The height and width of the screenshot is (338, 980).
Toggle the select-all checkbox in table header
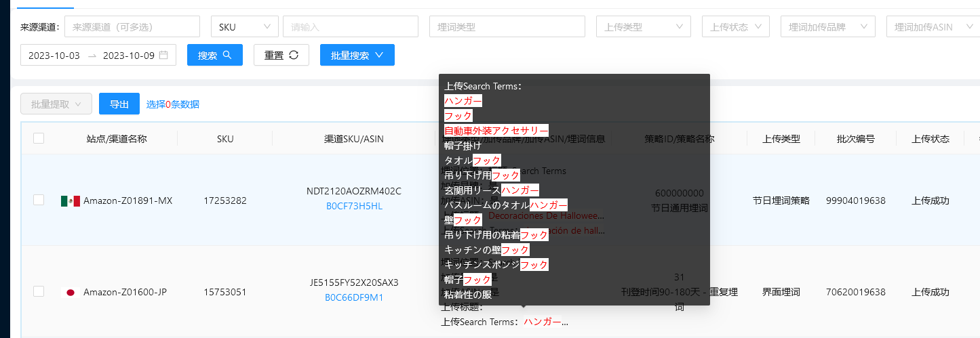click(39, 138)
